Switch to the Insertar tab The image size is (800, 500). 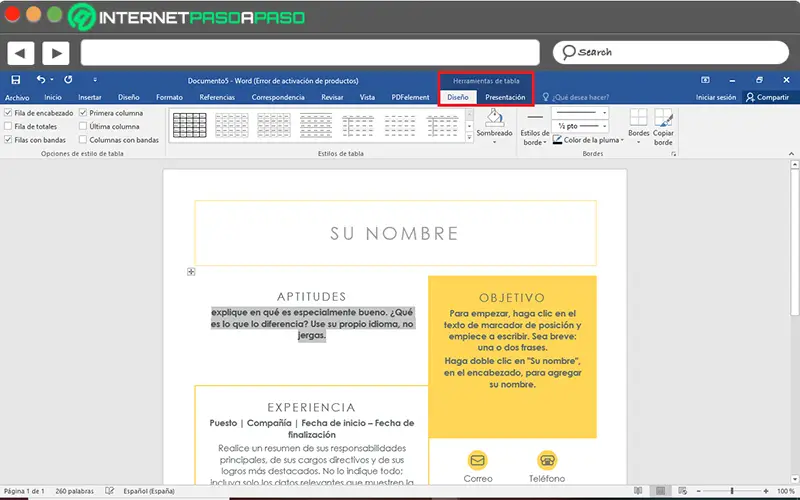pos(90,97)
